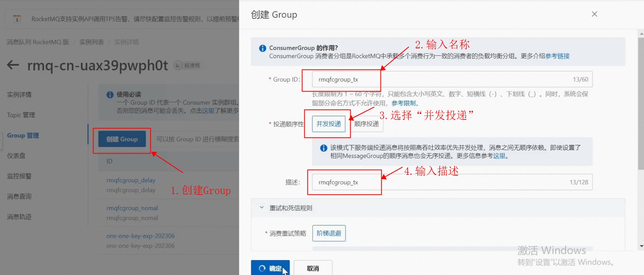Confirm with the 确定 button

270,268
